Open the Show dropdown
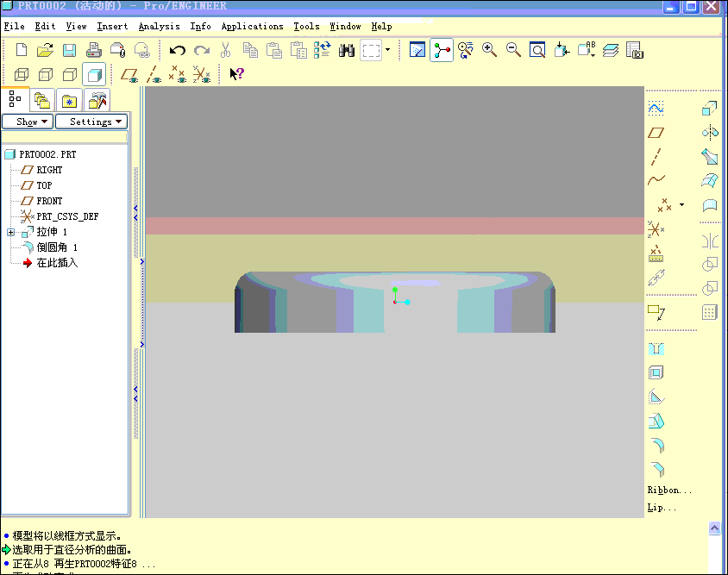Screen dimensions: 728x575 pos(28,122)
